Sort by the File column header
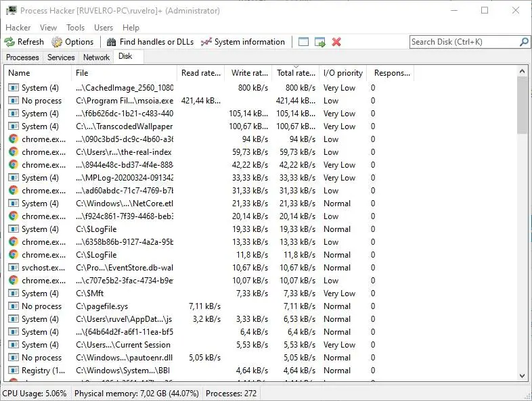532x401 pixels. 124,73
